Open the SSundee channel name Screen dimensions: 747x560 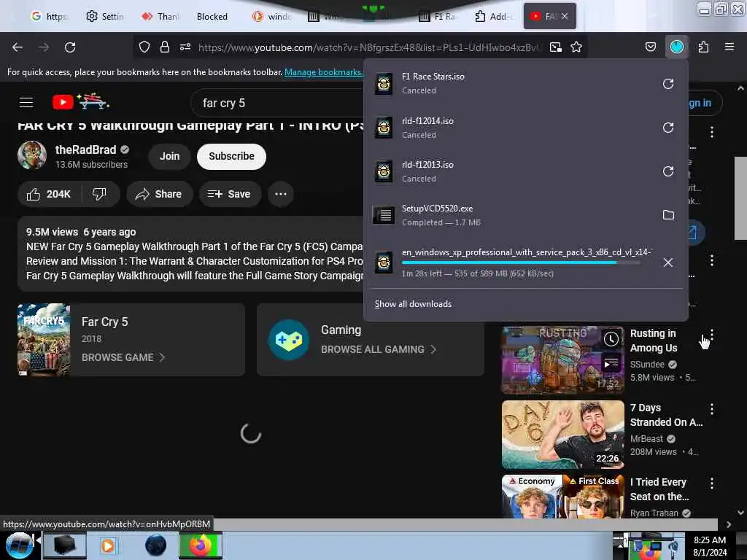click(x=647, y=365)
